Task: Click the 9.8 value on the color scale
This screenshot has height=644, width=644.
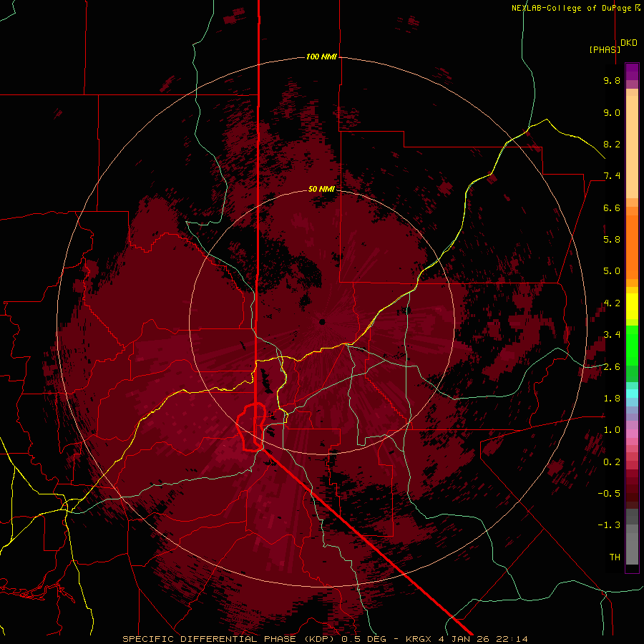Action: [612, 80]
